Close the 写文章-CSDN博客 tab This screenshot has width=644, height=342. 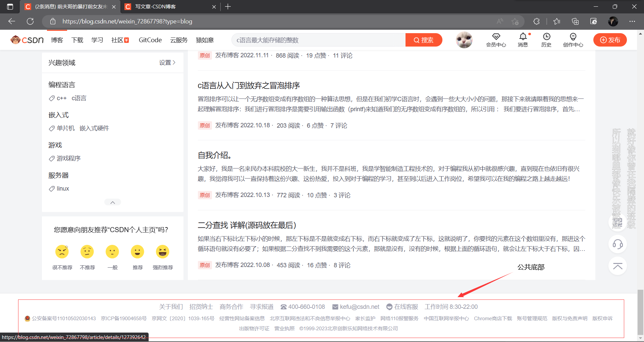[x=214, y=7]
